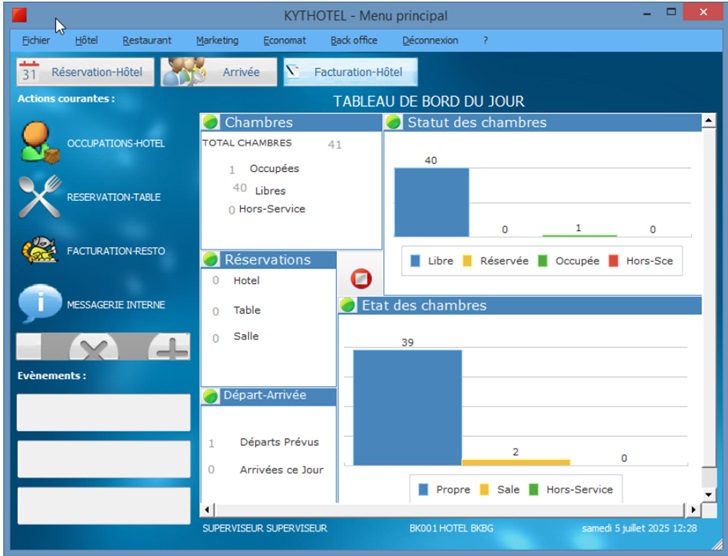Click the red stop icon beside Réservations
This screenshot has height=556, width=728.
click(361, 279)
